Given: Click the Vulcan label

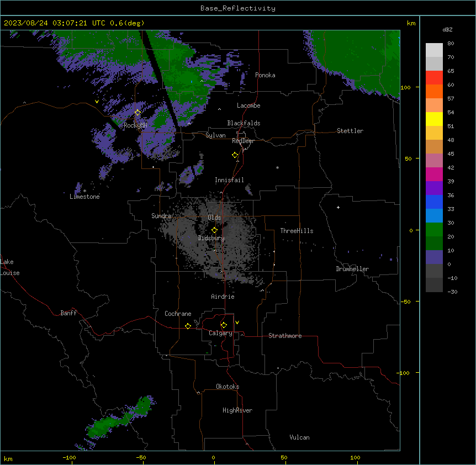Looking at the screenshot, I should 299,437.
